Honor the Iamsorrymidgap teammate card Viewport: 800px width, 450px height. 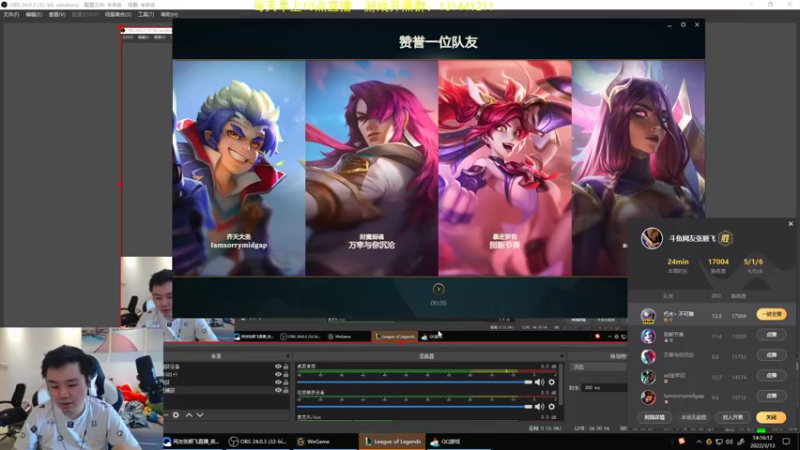[239, 168]
